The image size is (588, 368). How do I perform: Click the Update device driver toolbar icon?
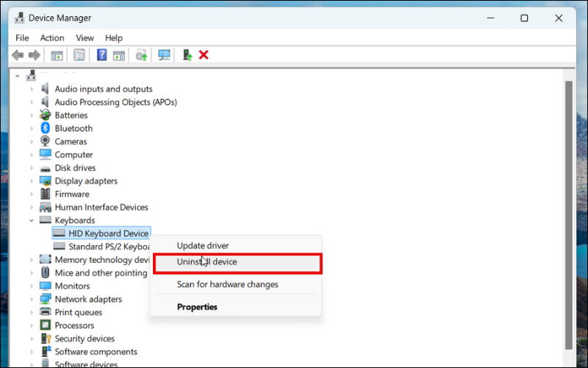(141, 55)
